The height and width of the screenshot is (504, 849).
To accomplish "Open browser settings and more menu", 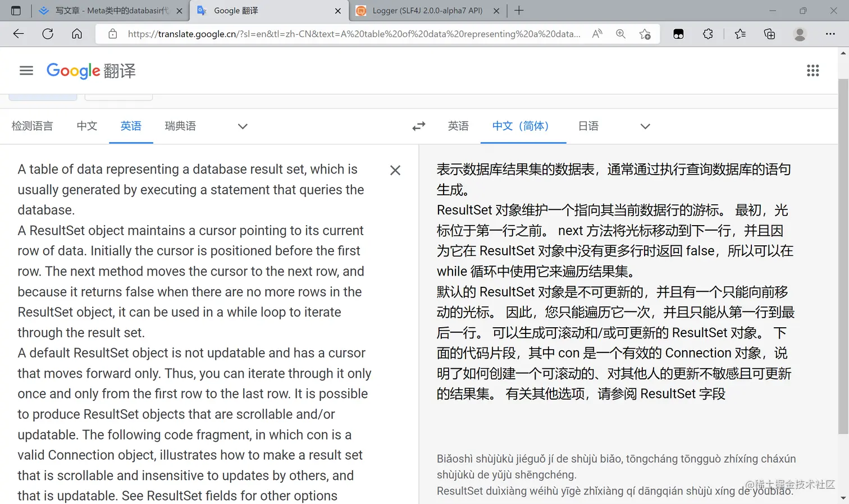I will [830, 34].
